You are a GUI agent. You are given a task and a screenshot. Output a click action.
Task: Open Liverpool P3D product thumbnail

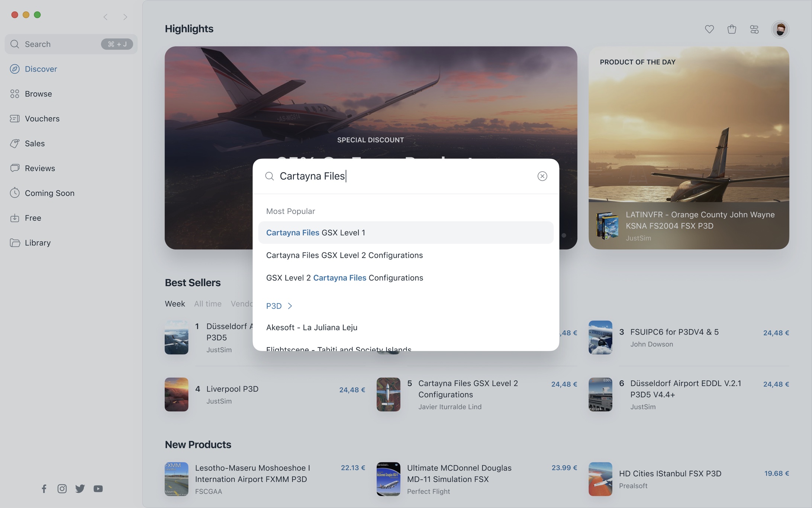point(176,394)
